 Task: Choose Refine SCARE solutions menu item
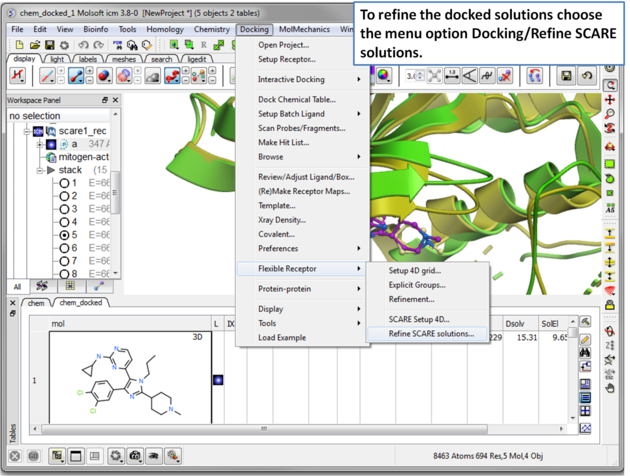pos(431,334)
